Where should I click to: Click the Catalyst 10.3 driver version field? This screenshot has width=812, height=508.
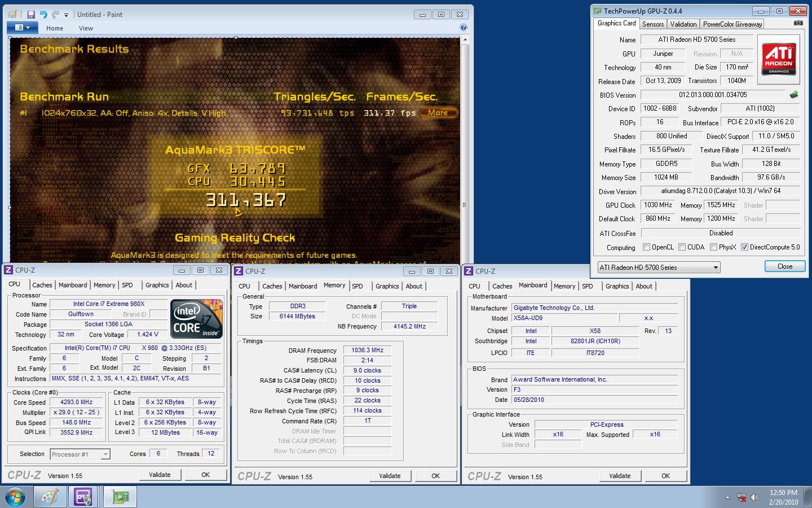click(x=721, y=191)
